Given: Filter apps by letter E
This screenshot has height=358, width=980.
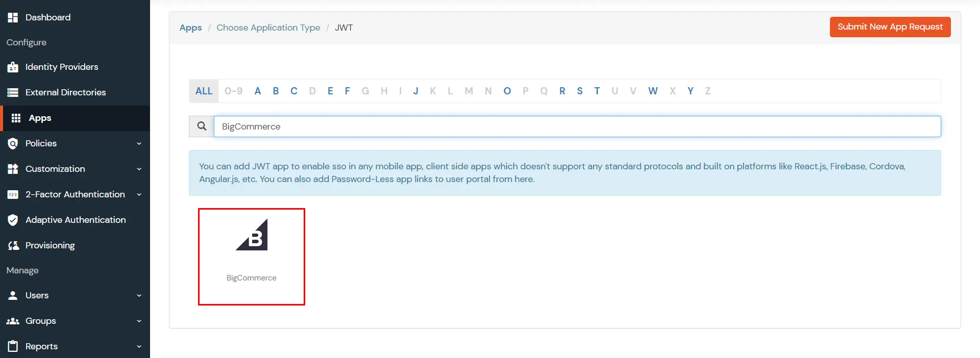Looking at the screenshot, I should pyautogui.click(x=330, y=91).
